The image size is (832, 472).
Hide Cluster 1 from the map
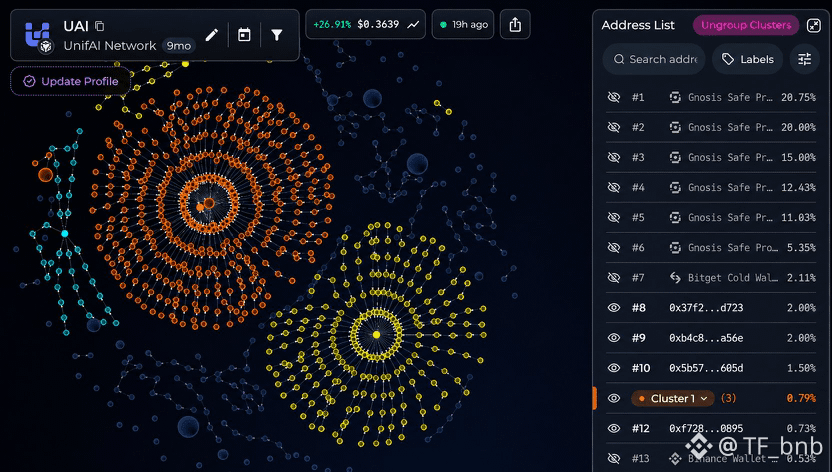coord(614,398)
